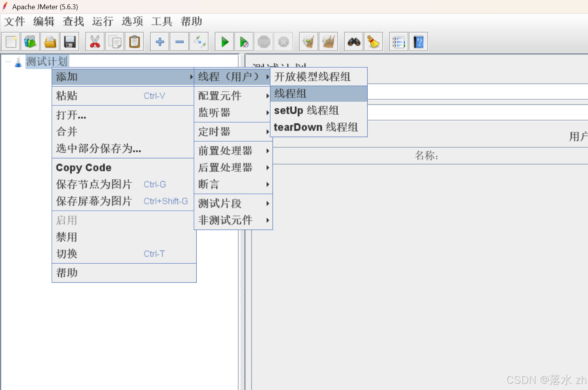588x390 pixels.
Task: Expand the 非测试元件 submenu
Action: pos(233,220)
